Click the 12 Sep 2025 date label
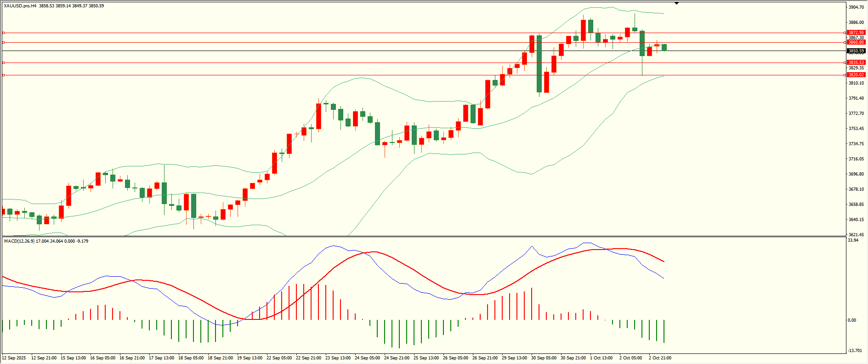The image size is (868, 364). 14,358
